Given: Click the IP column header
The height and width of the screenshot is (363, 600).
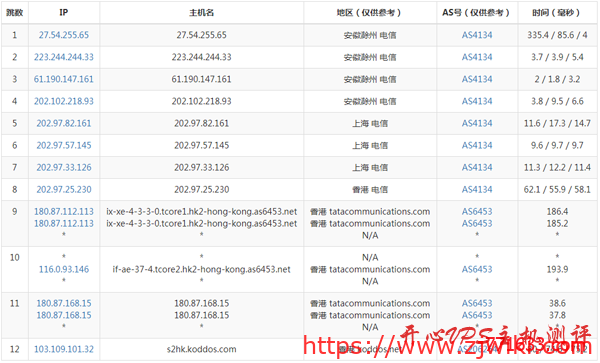Looking at the screenshot, I should [x=64, y=13].
